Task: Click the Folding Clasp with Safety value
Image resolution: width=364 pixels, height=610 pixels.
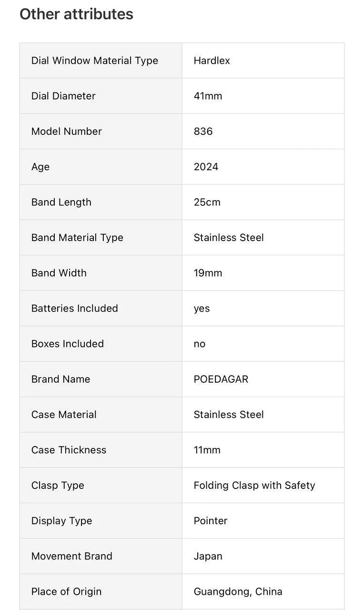Action: click(254, 485)
